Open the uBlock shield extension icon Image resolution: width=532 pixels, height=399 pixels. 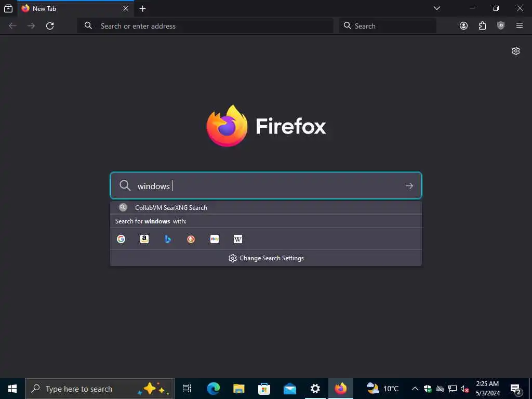[x=501, y=26]
